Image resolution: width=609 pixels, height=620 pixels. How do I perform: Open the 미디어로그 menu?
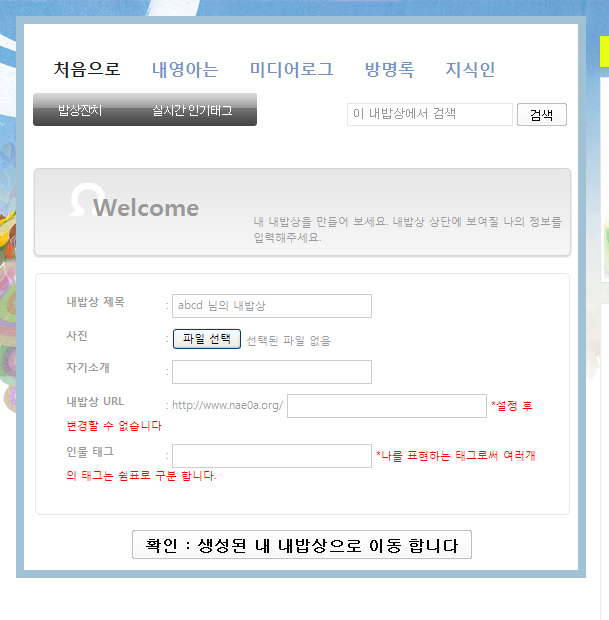[x=291, y=69]
